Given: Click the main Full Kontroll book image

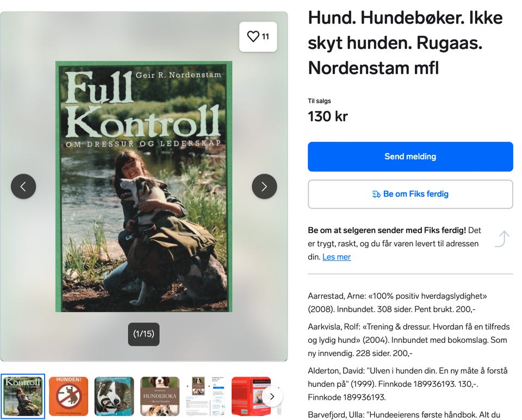Looking at the screenshot, I should tap(144, 186).
